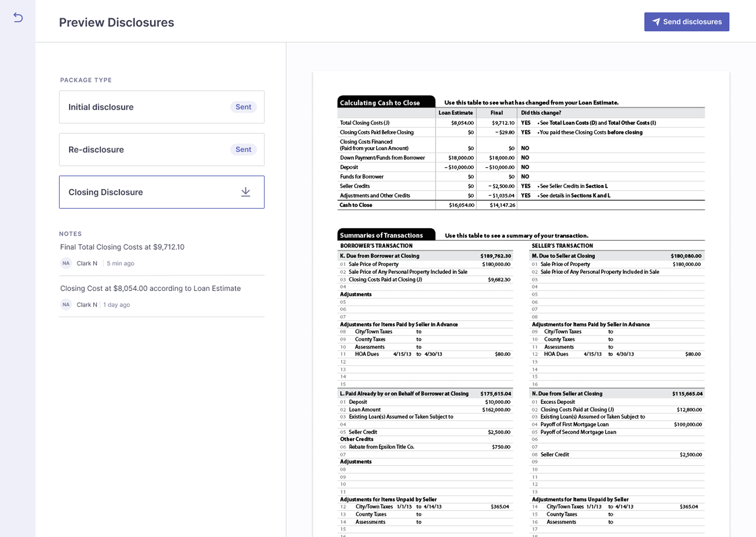Click the Excess Deposit row in section N

tap(617, 402)
